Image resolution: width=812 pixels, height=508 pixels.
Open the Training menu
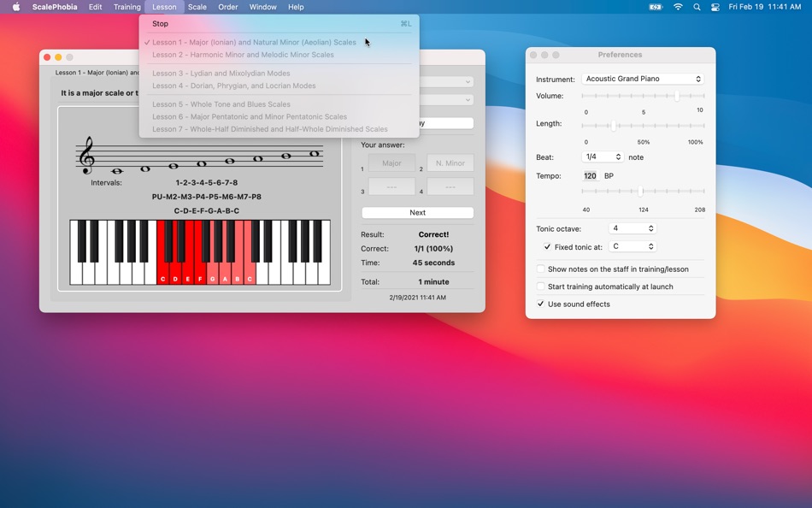pyautogui.click(x=127, y=7)
